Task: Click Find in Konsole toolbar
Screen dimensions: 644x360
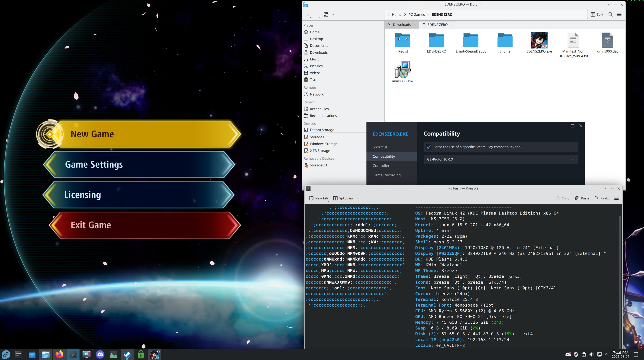Action: pyautogui.click(x=602, y=198)
